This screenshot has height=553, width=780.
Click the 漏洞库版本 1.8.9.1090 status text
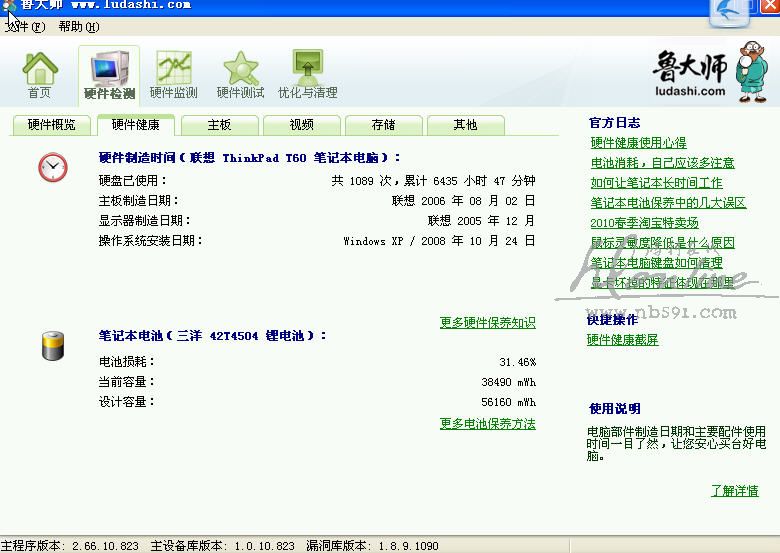372,546
